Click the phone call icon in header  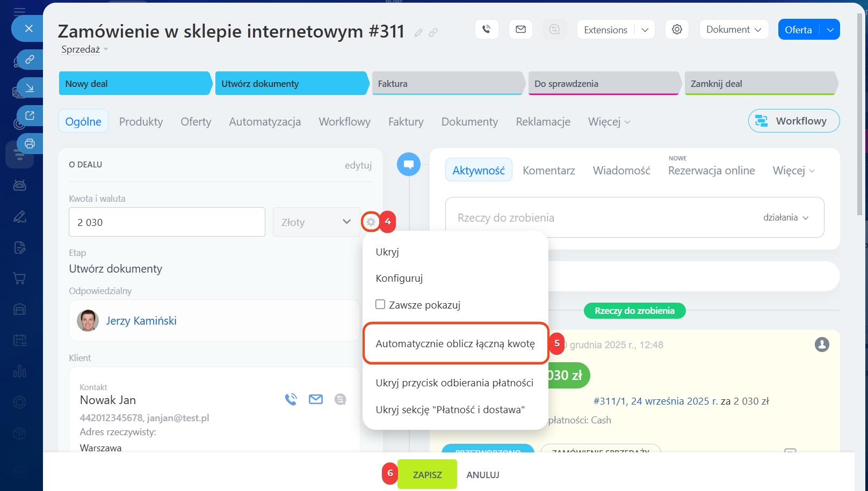point(487,30)
